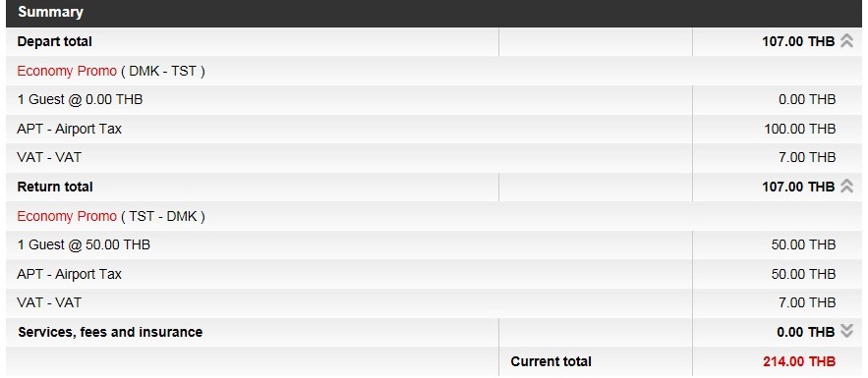The width and height of the screenshot is (868, 378).
Task: Click the Current total label
Action: 550,361
